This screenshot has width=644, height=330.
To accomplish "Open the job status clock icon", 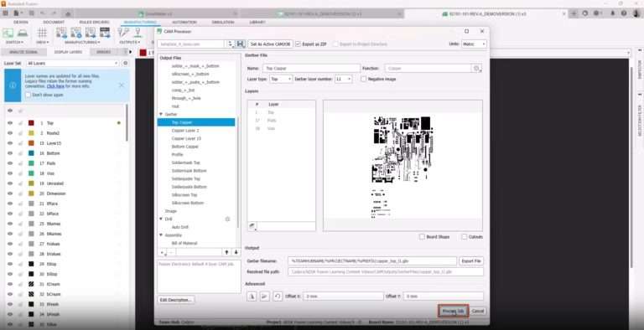I will [597, 13].
